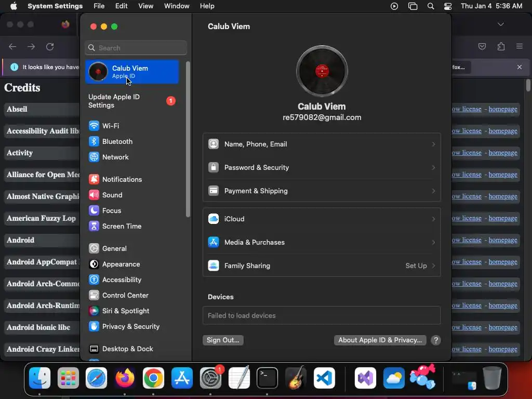Open Bluetooth settings in sidebar
The image size is (532, 399).
click(x=110, y=141)
